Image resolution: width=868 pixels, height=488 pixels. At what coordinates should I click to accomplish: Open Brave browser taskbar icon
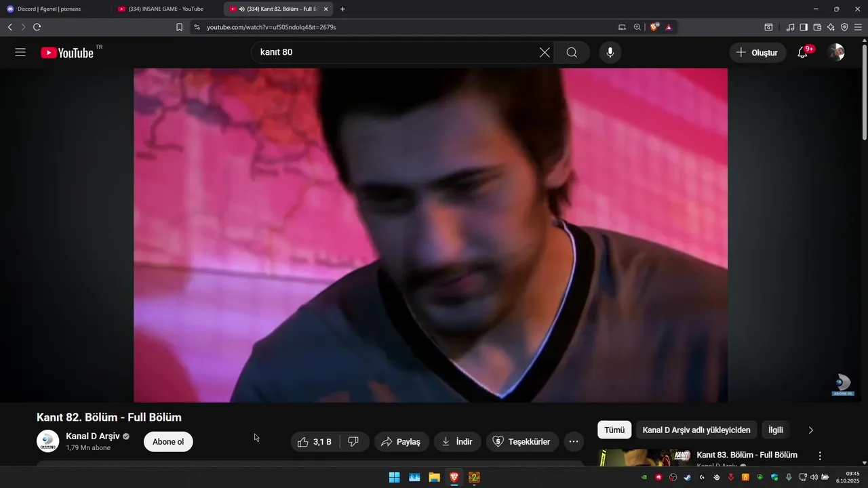[454, 477]
